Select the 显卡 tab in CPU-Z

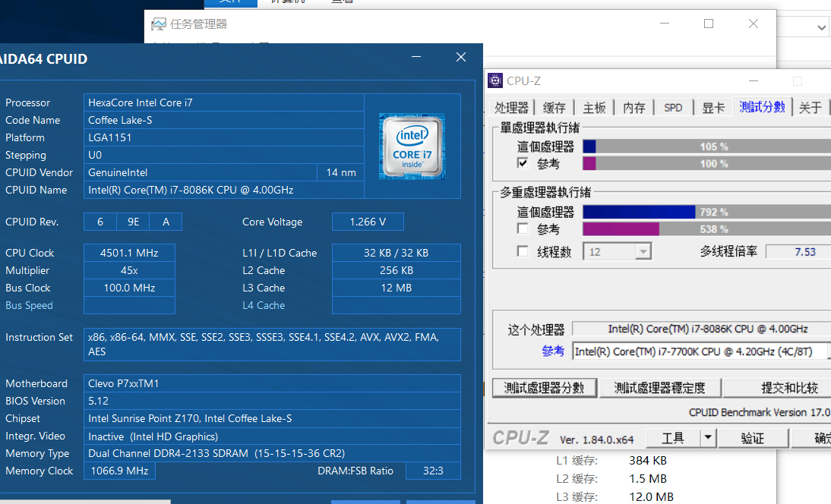pos(713,108)
